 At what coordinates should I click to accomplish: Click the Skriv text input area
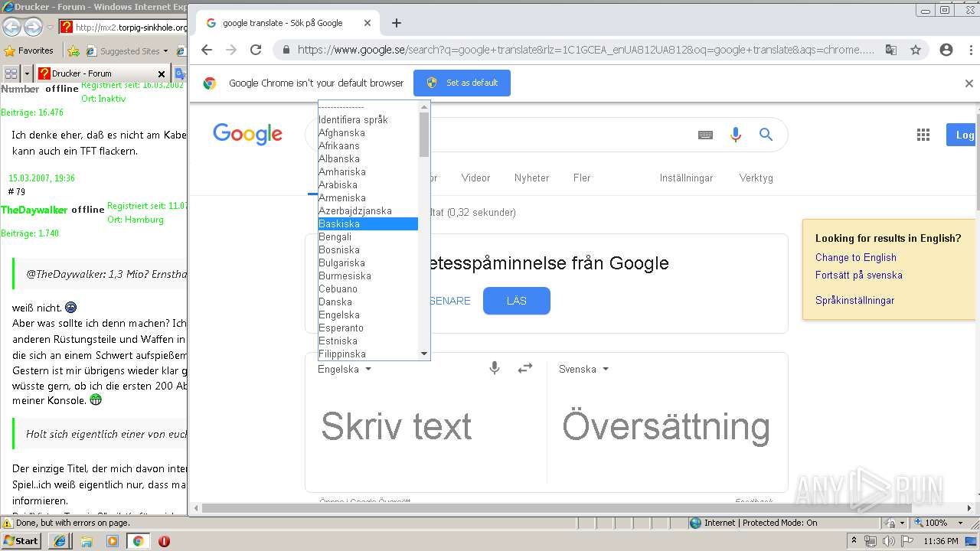[x=426, y=426]
